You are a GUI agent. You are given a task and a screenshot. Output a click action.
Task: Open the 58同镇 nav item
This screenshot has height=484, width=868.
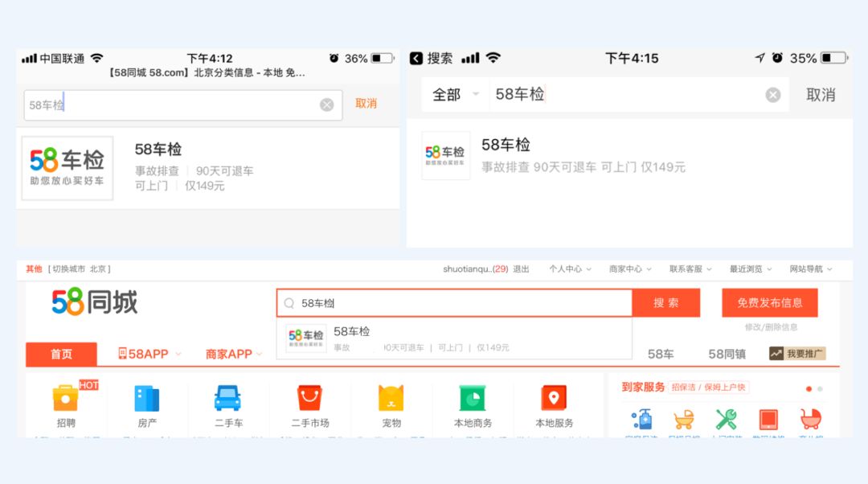[x=727, y=354]
